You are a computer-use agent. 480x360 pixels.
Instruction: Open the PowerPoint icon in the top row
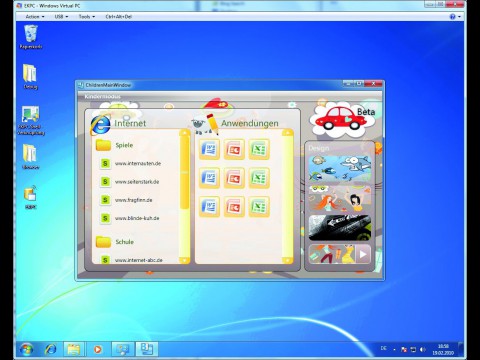234,149
